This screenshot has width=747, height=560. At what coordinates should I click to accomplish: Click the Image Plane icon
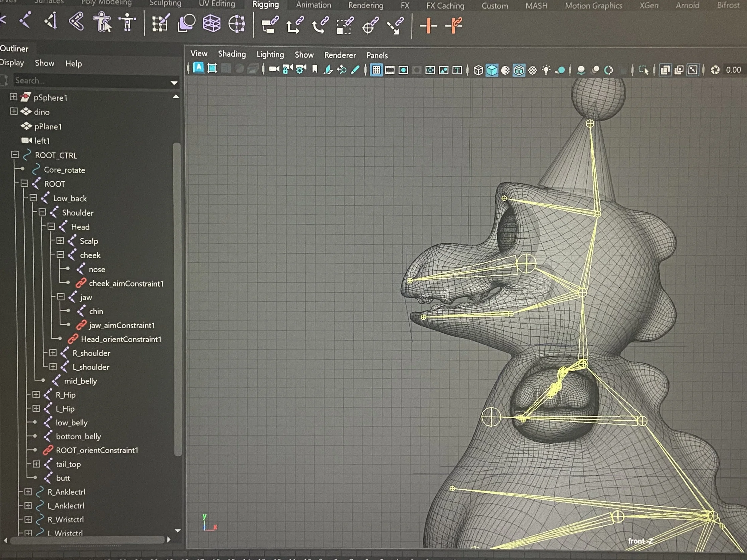[328, 70]
